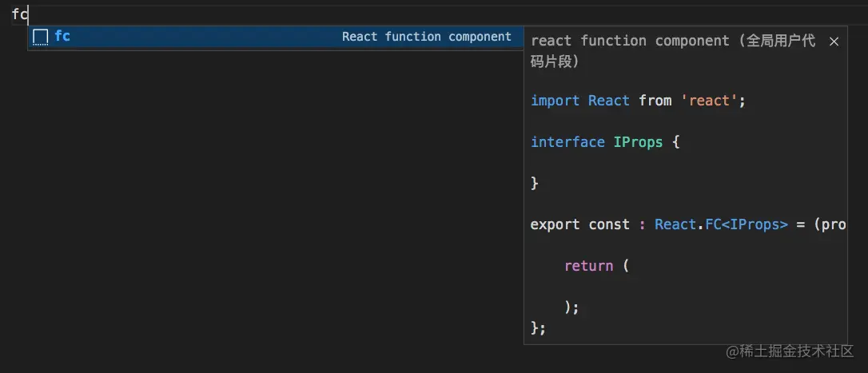This screenshot has height=373, width=868.
Task: Click the final '};' line in preview
Action: (538, 327)
